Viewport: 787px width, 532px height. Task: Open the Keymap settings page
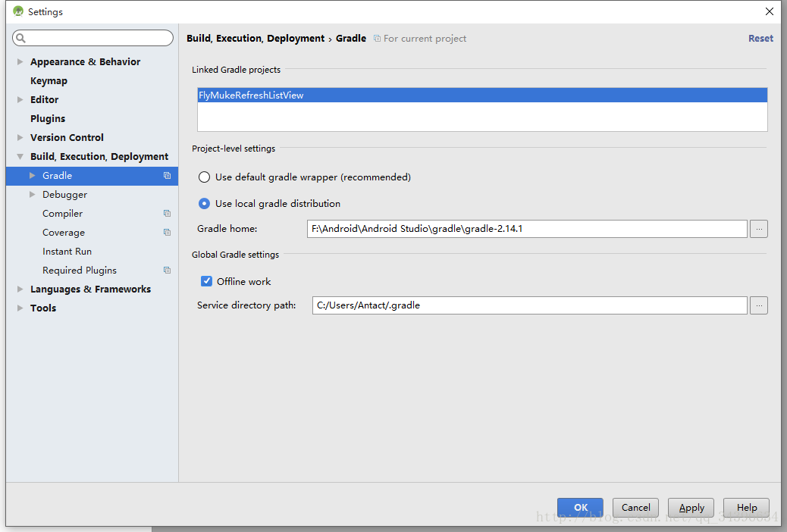[49, 81]
